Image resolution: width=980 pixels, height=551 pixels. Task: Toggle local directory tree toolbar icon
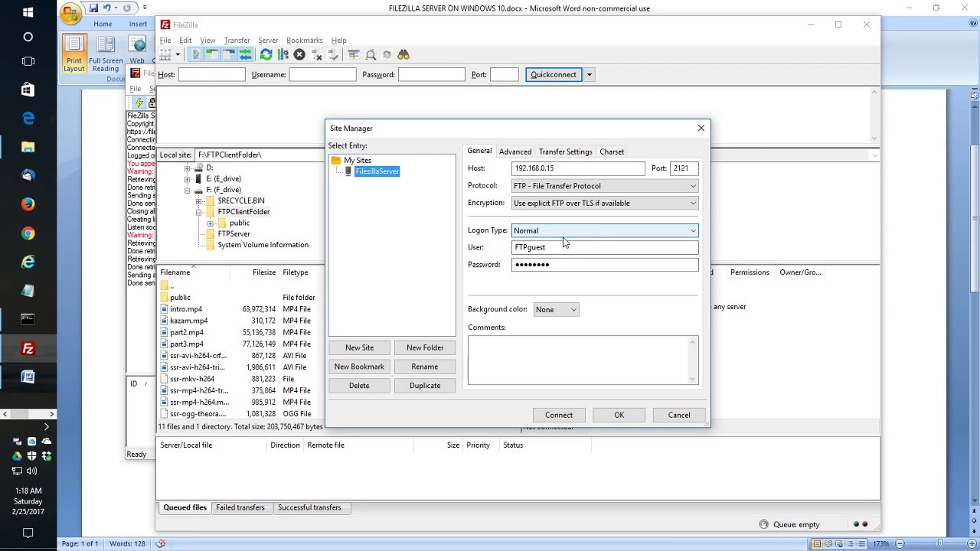pyautogui.click(x=212, y=54)
